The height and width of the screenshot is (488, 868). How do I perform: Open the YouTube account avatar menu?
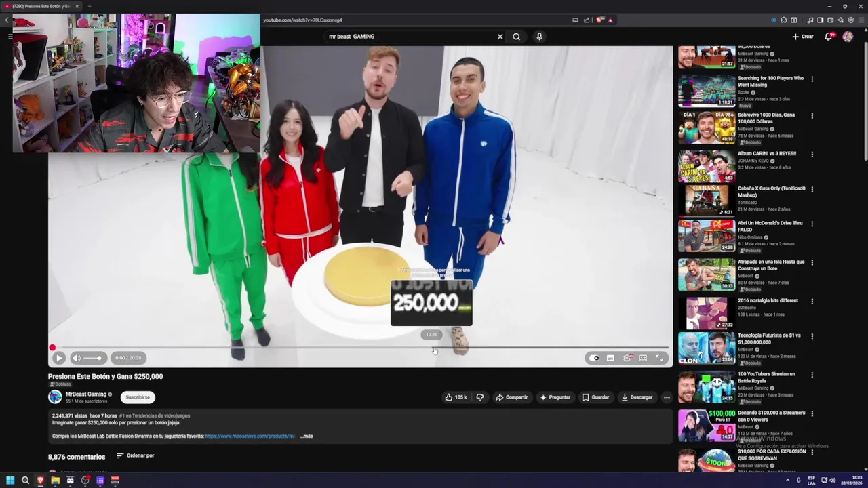click(x=848, y=37)
